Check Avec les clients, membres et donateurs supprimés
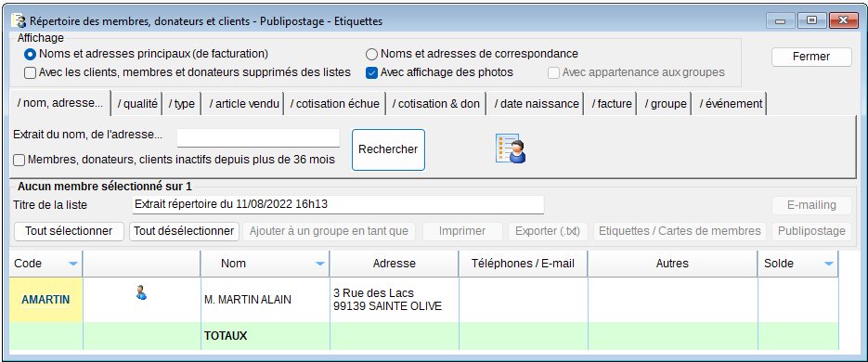The width and height of the screenshot is (868, 362). tap(31, 72)
